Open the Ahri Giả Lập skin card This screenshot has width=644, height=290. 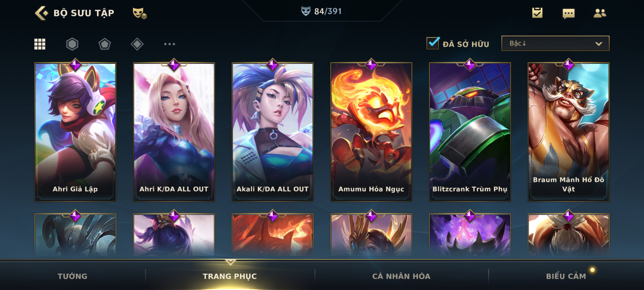point(75,132)
